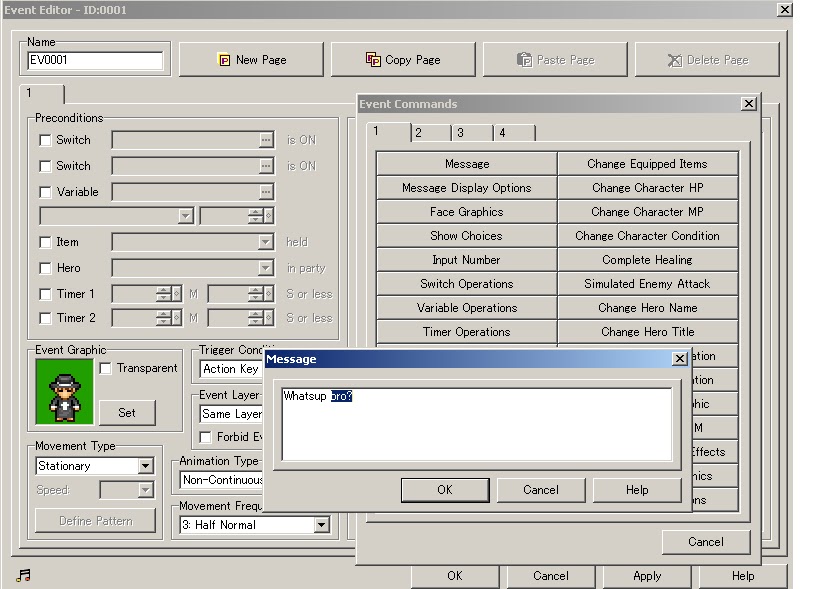Open the Trigger Condition Action Key dropdown

(x=232, y=369)
